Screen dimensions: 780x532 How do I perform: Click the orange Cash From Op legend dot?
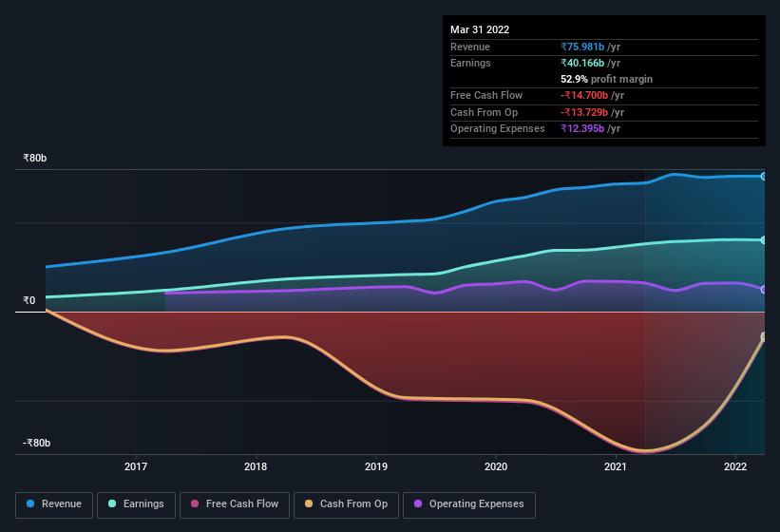pos(309,503)
